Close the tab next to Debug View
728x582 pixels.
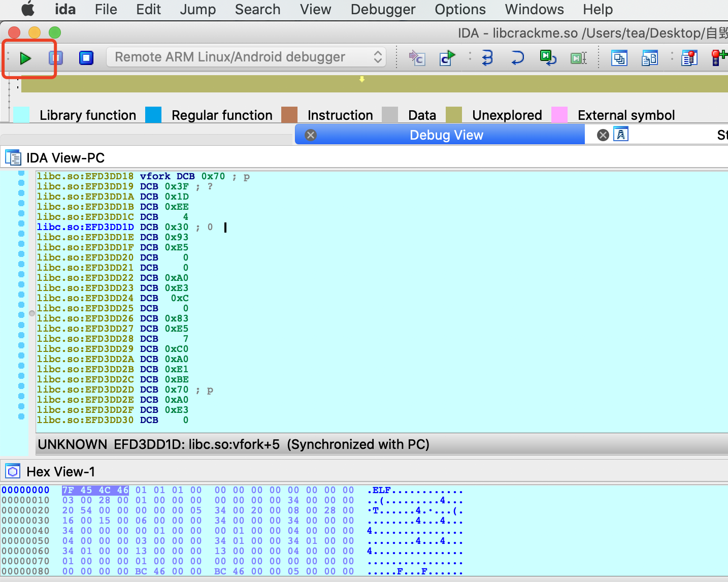pos(603,135)
